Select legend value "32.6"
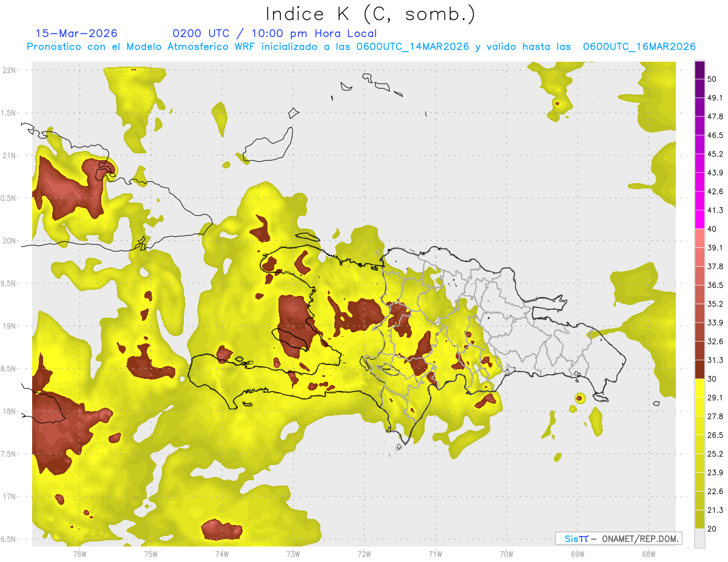This screenshot has height=562, width=728. 715,341
